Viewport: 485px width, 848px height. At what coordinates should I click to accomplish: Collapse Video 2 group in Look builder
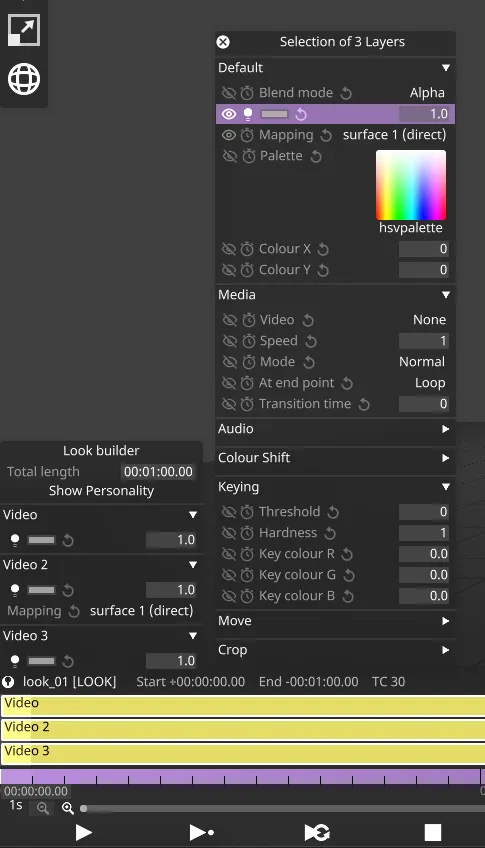click(x=192, y=565)
